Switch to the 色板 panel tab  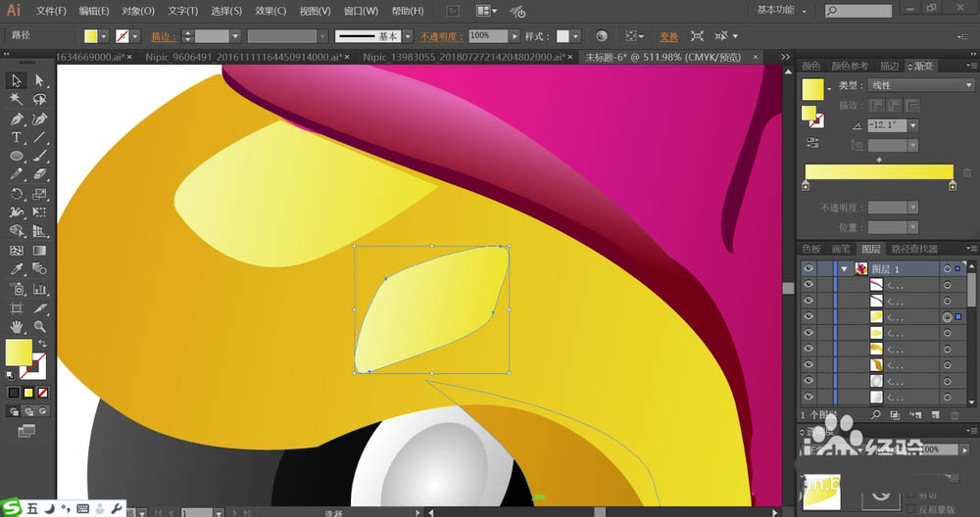pyautogui.click(x=811, y=249)
